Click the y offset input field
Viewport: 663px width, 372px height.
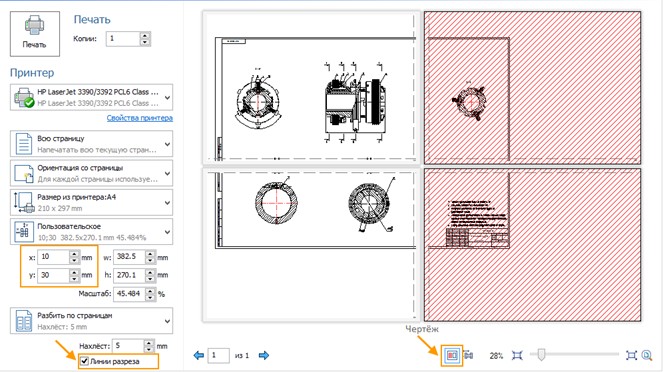(x=53, y=275)
